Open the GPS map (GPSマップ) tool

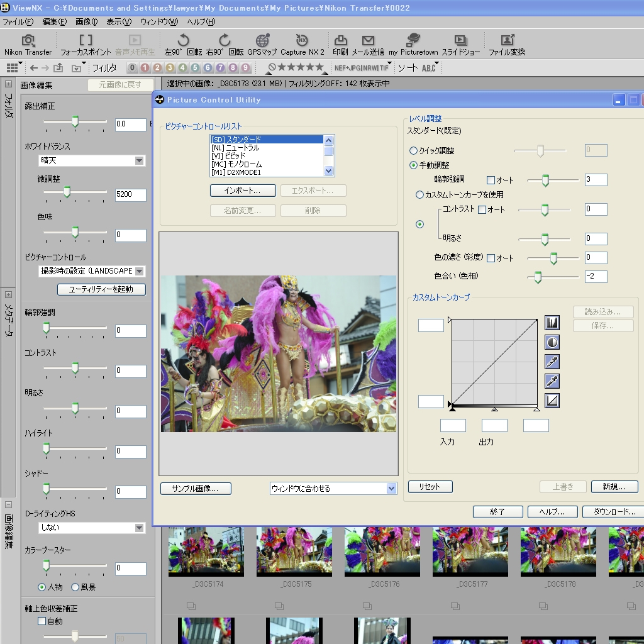262,42
